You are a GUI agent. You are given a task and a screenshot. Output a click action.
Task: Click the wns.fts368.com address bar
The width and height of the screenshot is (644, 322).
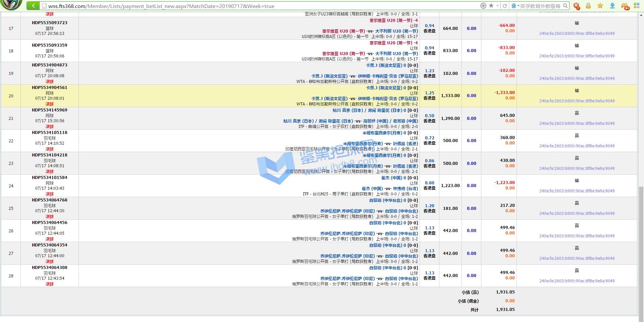[235, 6]
